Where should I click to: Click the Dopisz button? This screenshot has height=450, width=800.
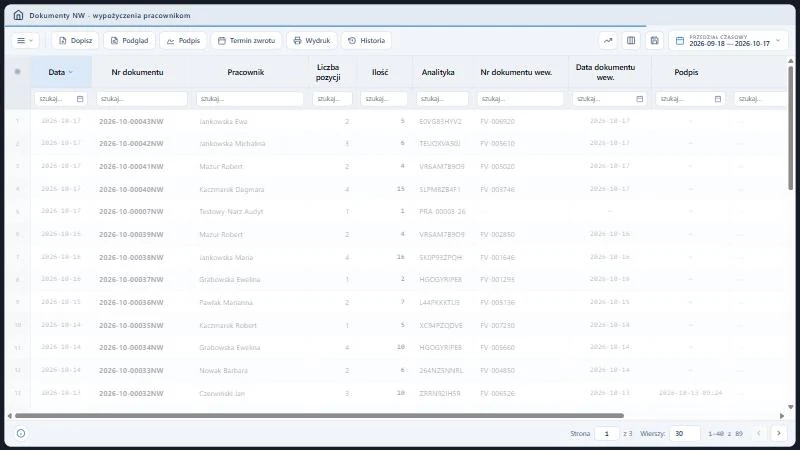75,40
